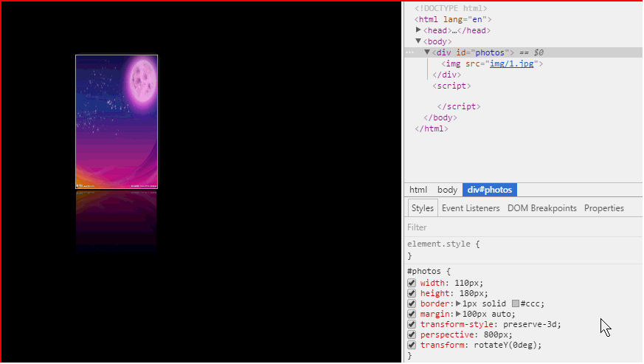Toggle the height property checkbox

412,293
